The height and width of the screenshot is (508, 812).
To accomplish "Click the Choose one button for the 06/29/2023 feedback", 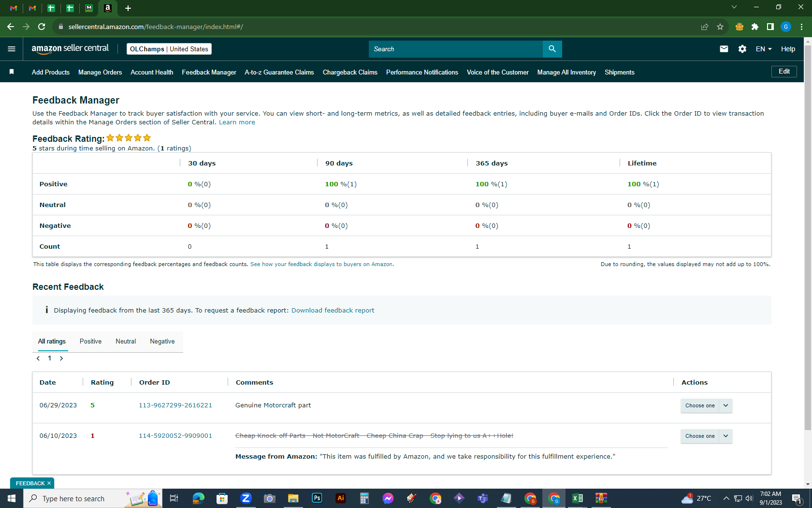I will 700,405.
